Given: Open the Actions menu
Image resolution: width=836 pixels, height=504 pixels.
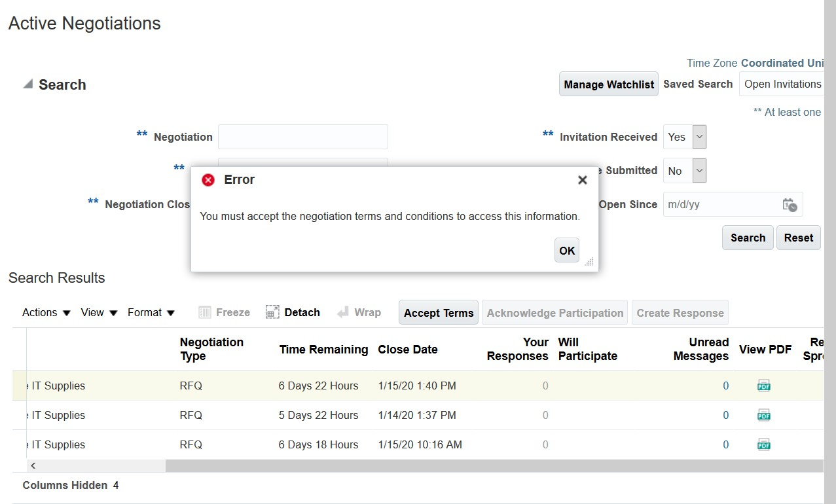Looking at the screenshot, I should 46,313.
